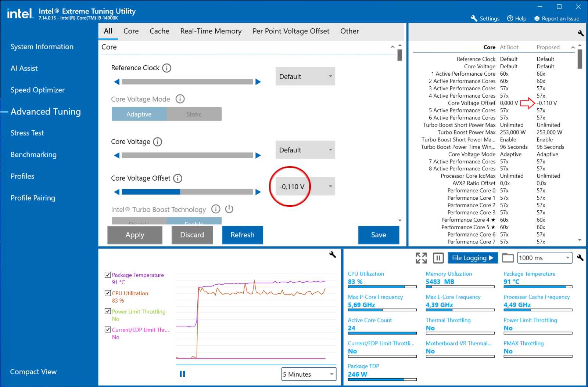
Task: Open Profile Pairing in sidebar
Action: 33,198
